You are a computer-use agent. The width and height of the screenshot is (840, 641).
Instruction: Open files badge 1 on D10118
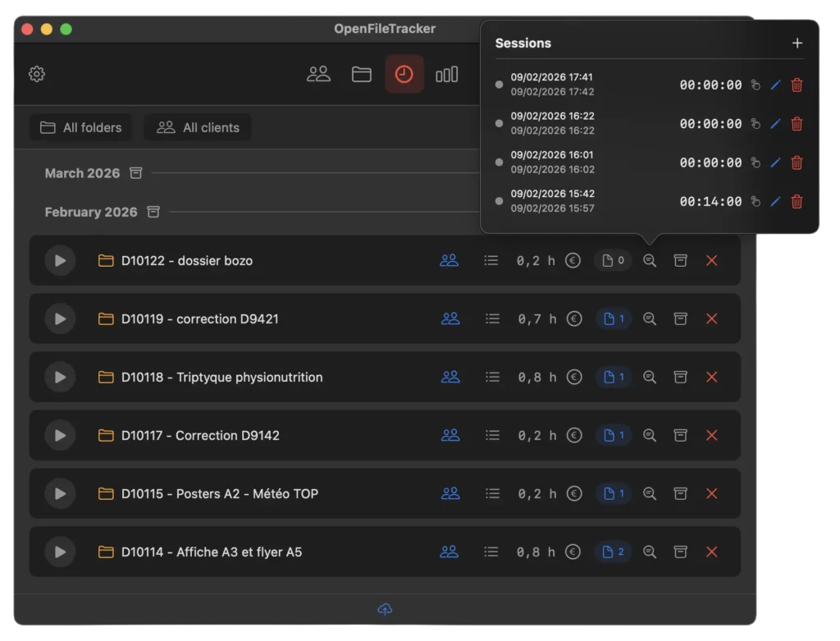(614, 377)
